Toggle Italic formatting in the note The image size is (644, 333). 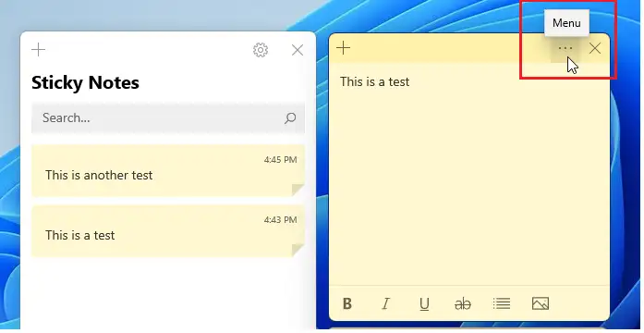pyautogui.click(x=385, y=303)
